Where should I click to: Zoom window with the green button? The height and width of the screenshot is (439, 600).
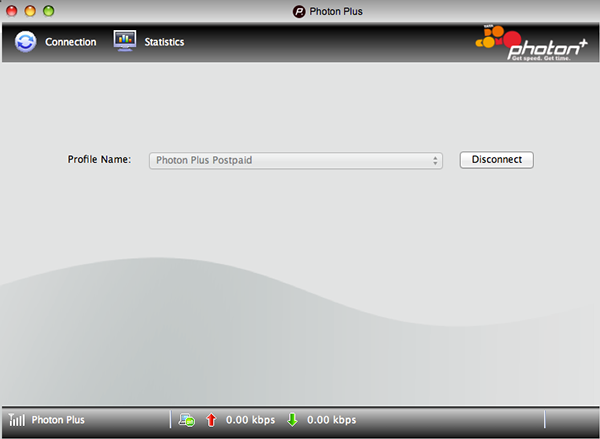48,11
